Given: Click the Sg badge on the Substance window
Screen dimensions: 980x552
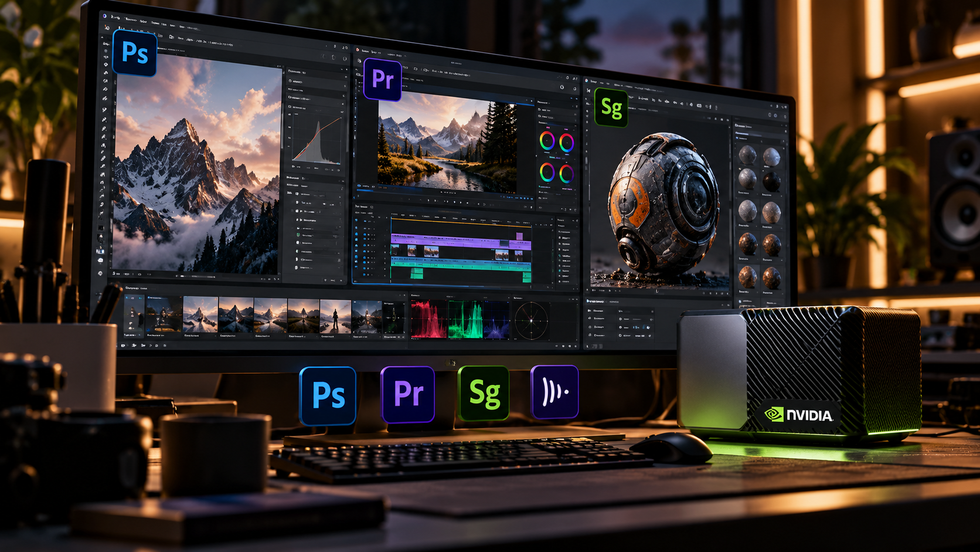Looking at the screenshot, I should tap(611, 109).
